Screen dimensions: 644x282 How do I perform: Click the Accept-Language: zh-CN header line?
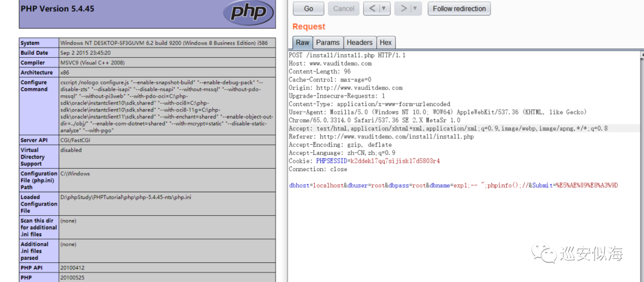pos(342,153)
